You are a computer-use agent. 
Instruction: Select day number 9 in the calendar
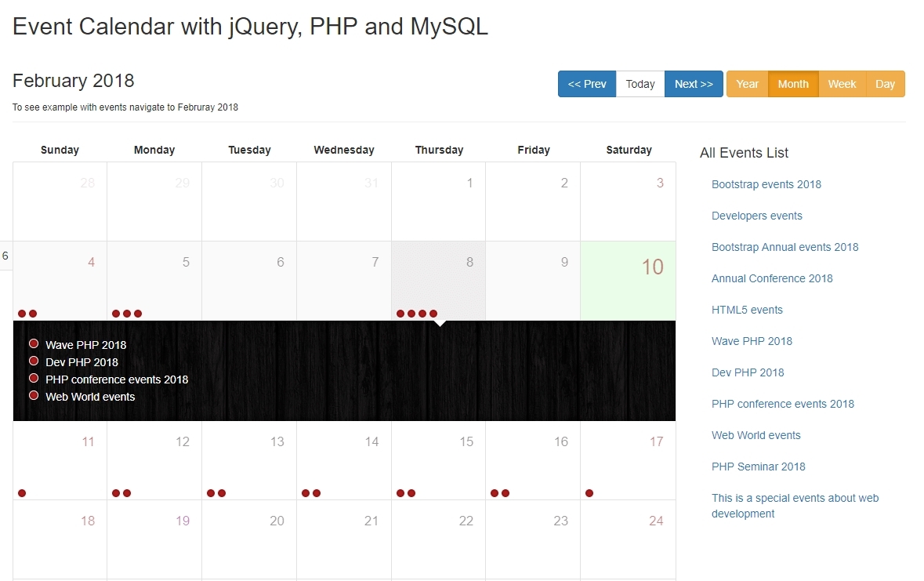coord(564,262)
